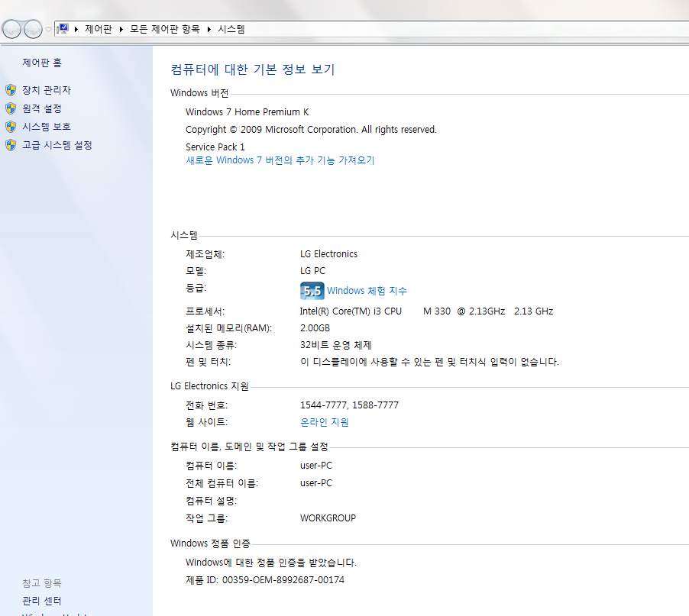Click the Copyright 2009 Microsoft Corporation text

tap(311, 130)
